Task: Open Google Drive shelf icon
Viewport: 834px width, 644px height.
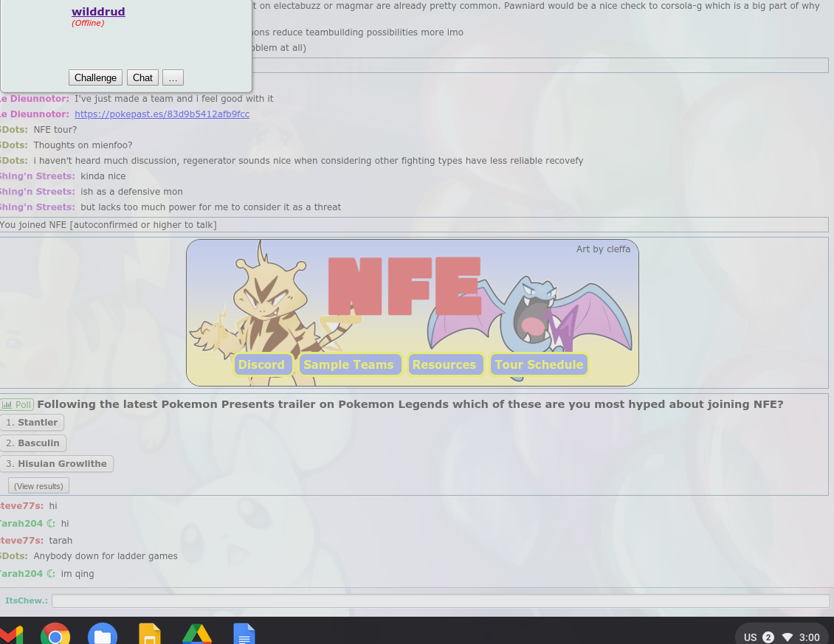Action: (197, 634)
